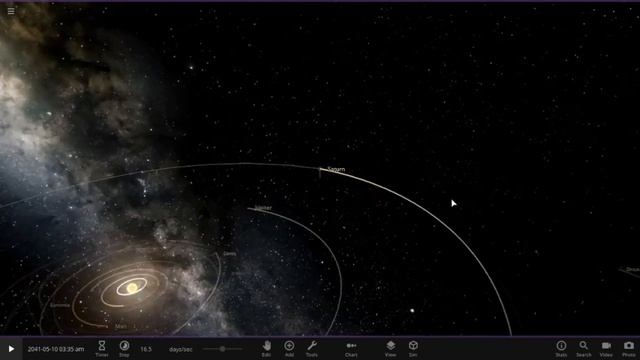Select the Jupiter label on its orbit

[263, 208]
